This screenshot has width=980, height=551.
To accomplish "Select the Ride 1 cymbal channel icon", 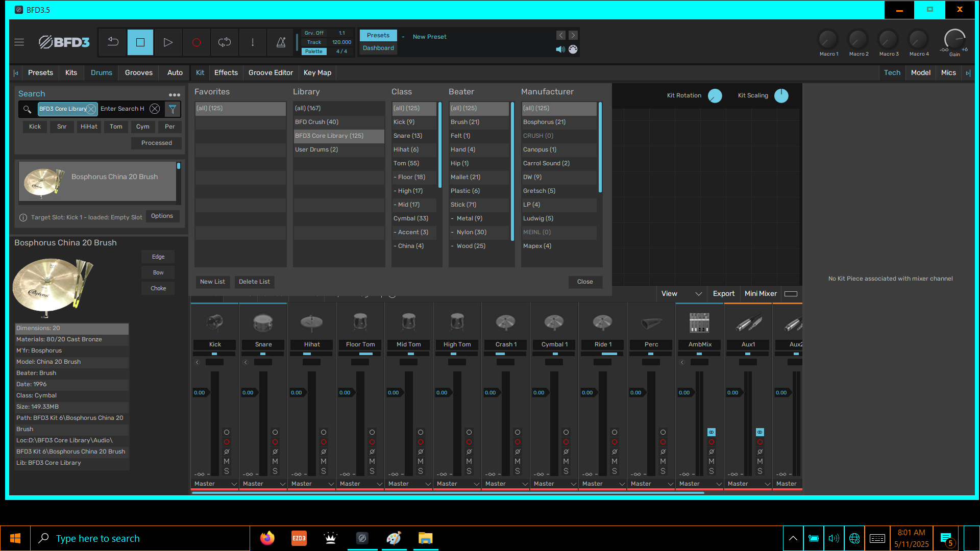I will [603, 322].
